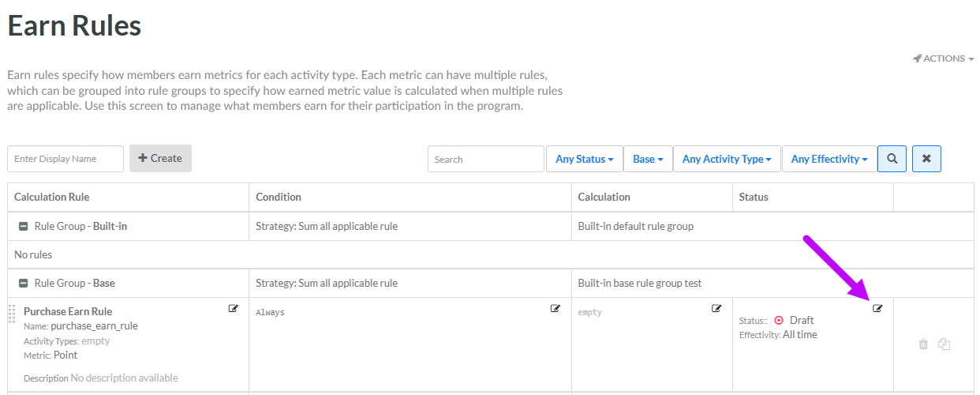
Task: Collapse the Rule Group Built-in section
Action: (x=24, y=227)
